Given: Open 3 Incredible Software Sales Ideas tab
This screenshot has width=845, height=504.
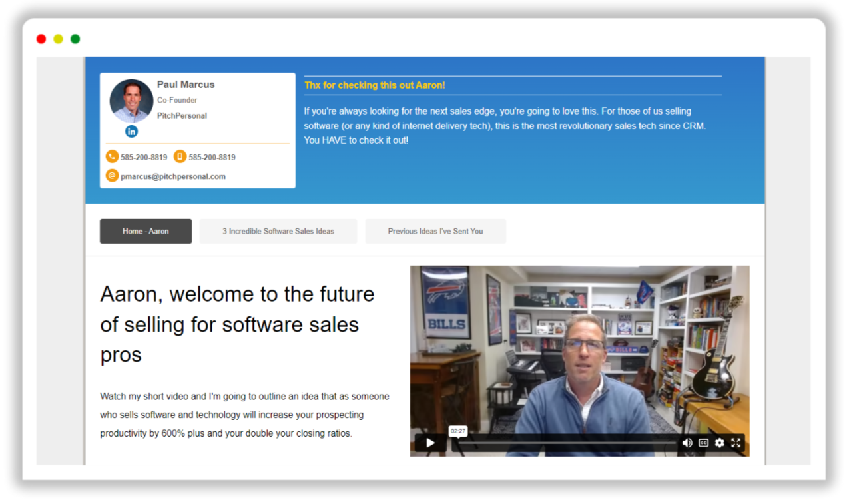Looking at the screenshot, I should [x=278, y=231].
